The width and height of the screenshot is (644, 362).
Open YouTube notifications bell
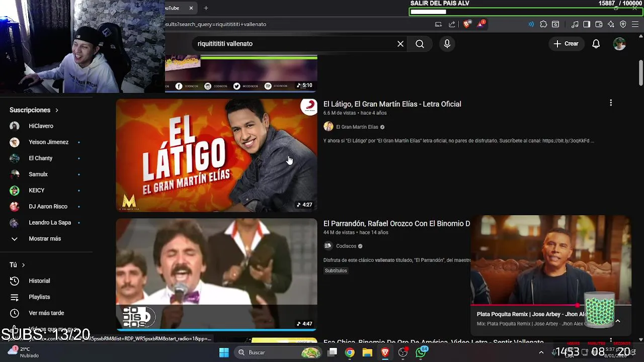tap(596, 44)
